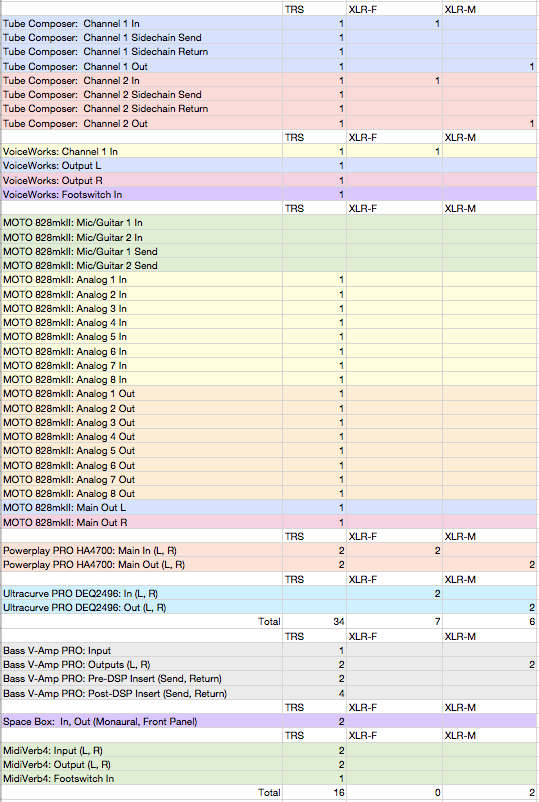
Task: Select the TRS total value 34
Action: click(339, 622)
